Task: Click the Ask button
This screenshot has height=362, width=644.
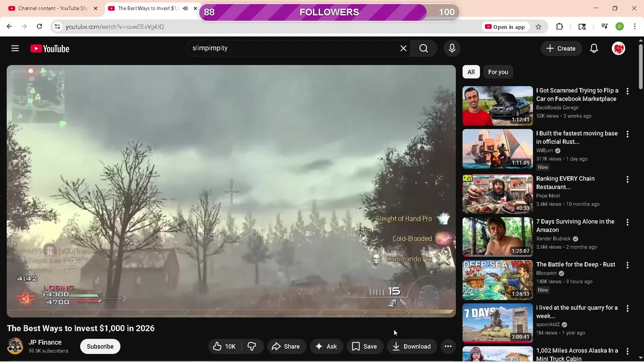Action: (326, 346)
